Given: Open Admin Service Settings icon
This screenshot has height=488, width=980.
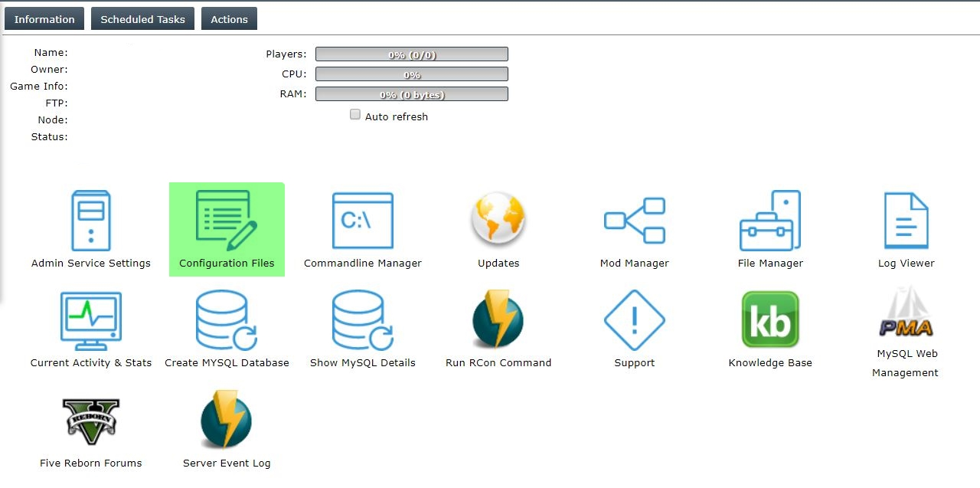Looking at the screenshot, I should tap(90, 221).
